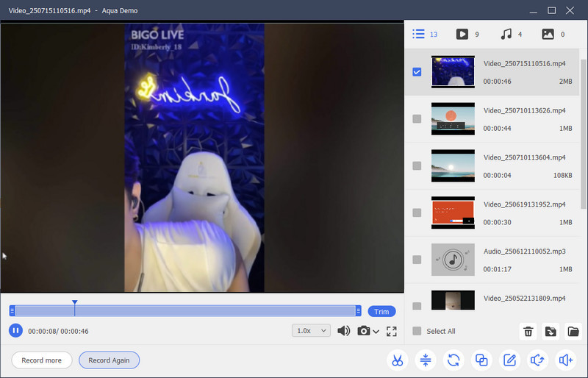The width and height of the screenshot is (588, 378).
Task: Open the volume booster tool
Action: point(565,360)
